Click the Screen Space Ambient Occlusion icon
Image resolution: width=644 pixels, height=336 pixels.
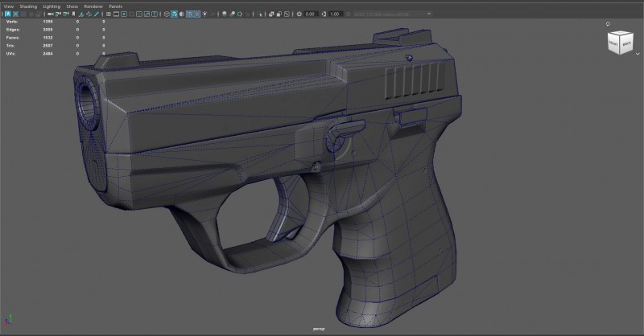point(225,14)
